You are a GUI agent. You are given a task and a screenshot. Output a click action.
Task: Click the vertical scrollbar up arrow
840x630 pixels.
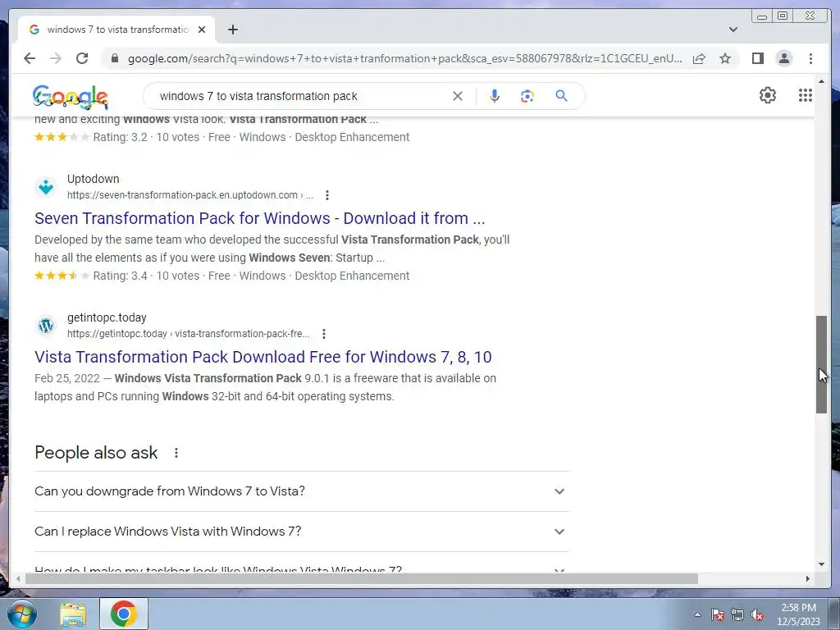point(821,81)
